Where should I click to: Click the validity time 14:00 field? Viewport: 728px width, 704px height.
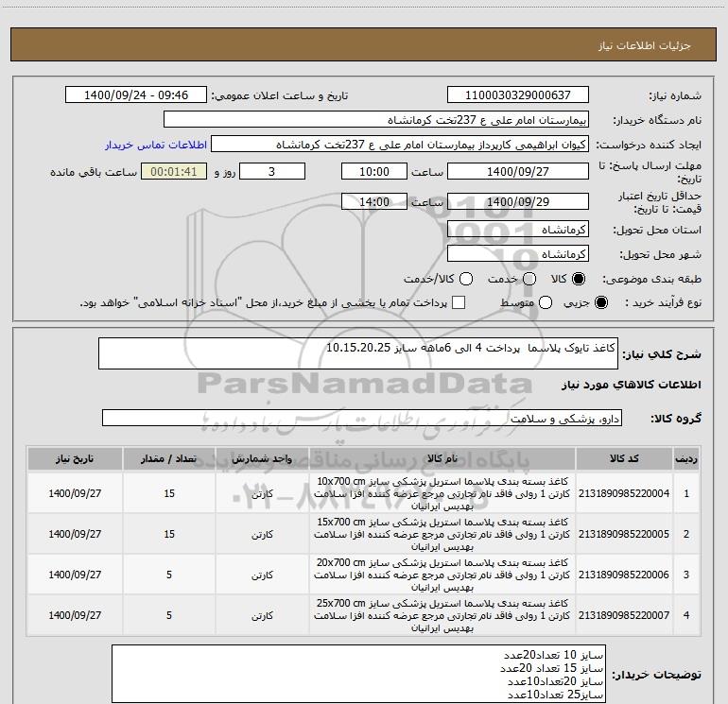click(374, 201)
